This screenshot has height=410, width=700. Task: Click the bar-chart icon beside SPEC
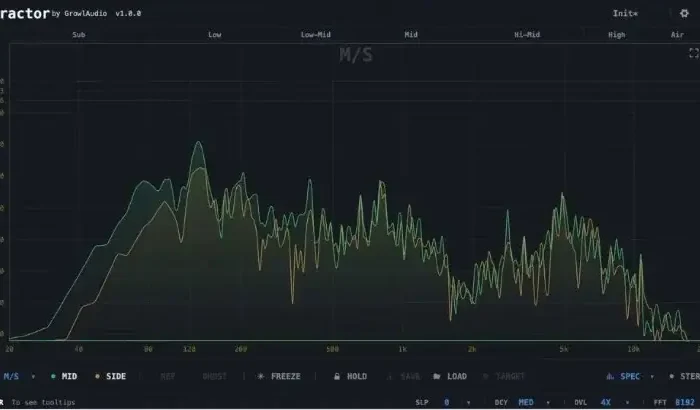click(x=610, y=377)
